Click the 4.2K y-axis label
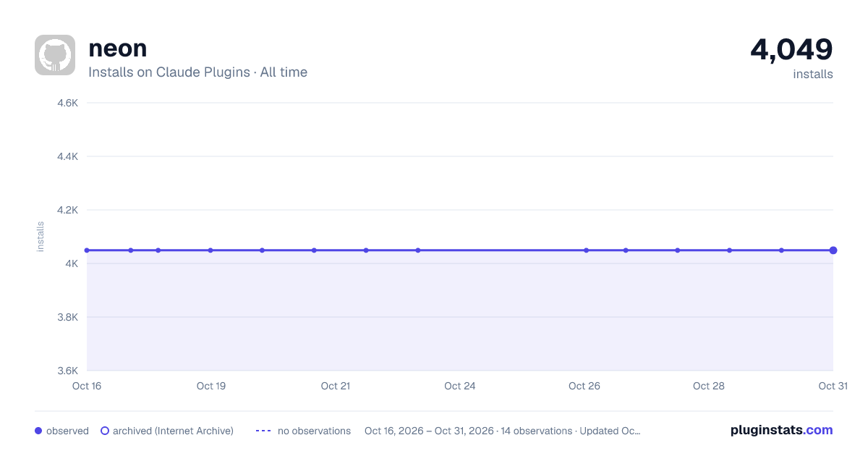Image resolution: width=868 pixels, height=456 pixels. tap(67, 210)
